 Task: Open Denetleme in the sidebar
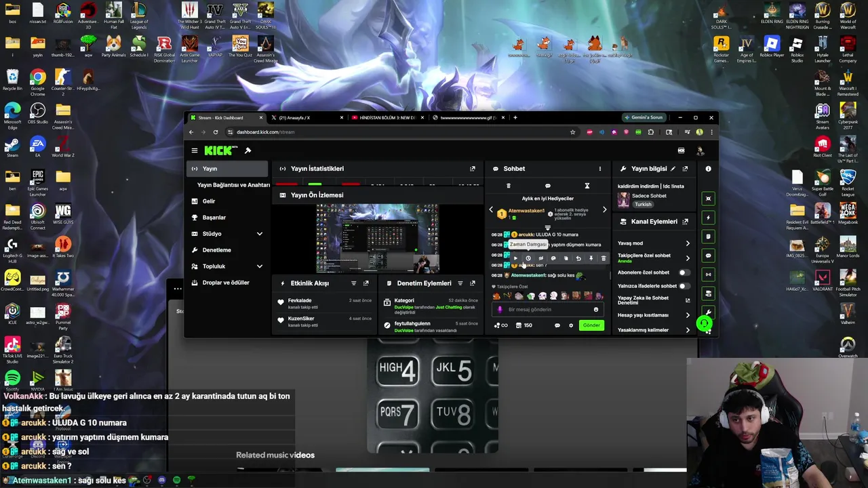(216, 250)
